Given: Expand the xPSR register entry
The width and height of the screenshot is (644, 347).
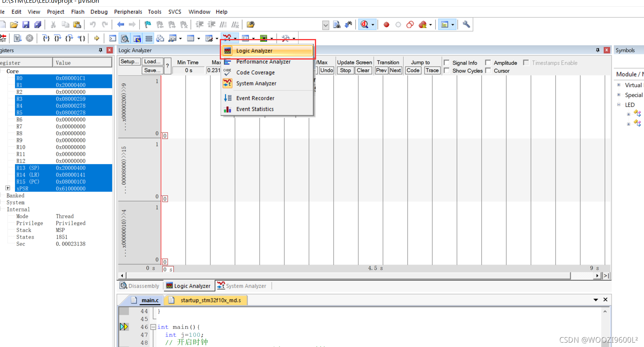Looking at the screenshot, I should (x=7, y=188).
